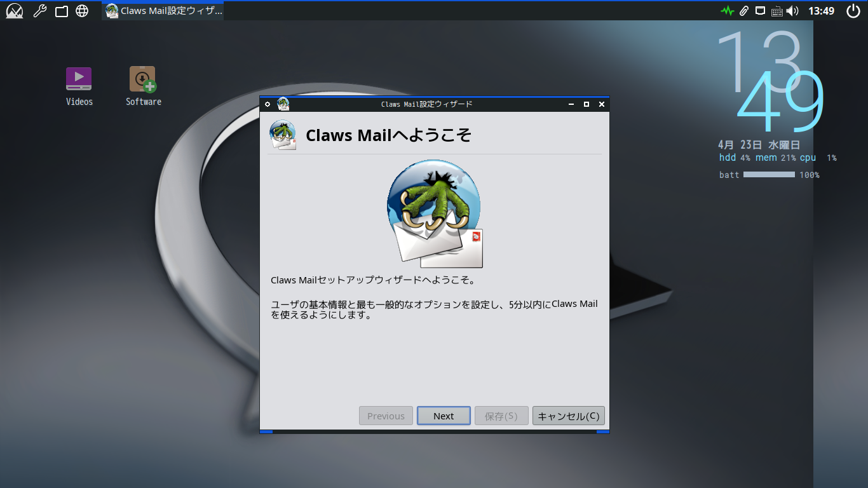The height and width of the screenshot is (488, 868).
Task: Open the MX Linux start menu logo
Action: click(15, 11)
